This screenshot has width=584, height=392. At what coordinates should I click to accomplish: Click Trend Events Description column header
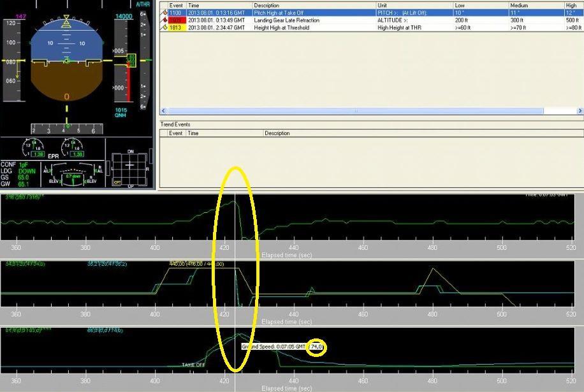pos(423,133)
